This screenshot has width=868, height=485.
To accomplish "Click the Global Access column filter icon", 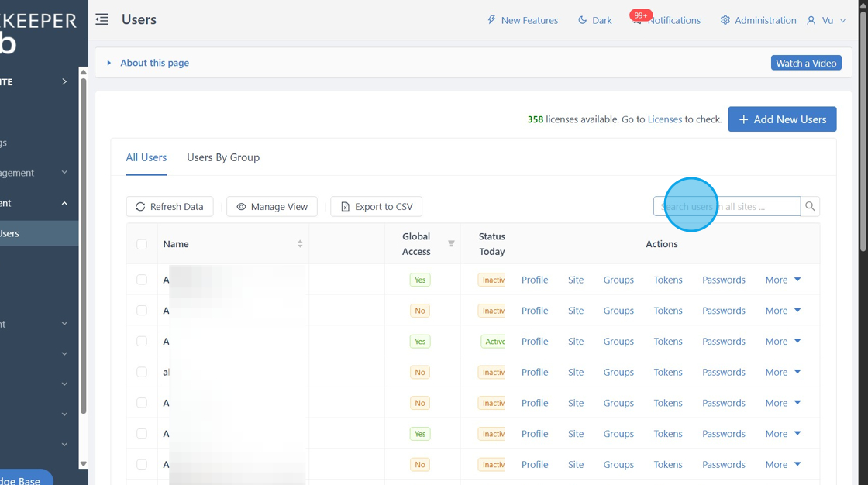I will click(451, 243).
